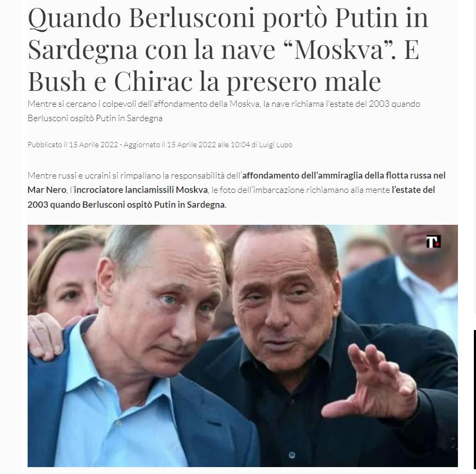
Task: Open the article headline about the Moskva ship
Action: [228, 49]
